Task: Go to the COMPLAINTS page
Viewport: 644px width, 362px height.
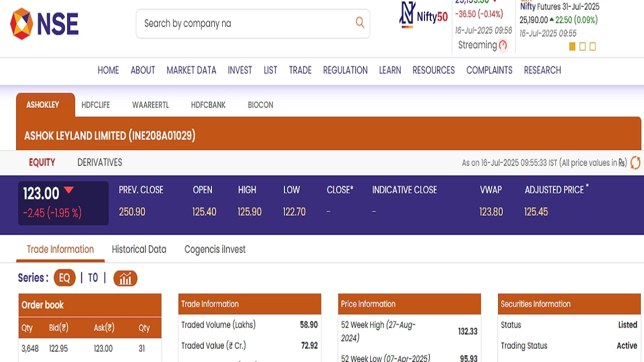Action: [489, 70]
